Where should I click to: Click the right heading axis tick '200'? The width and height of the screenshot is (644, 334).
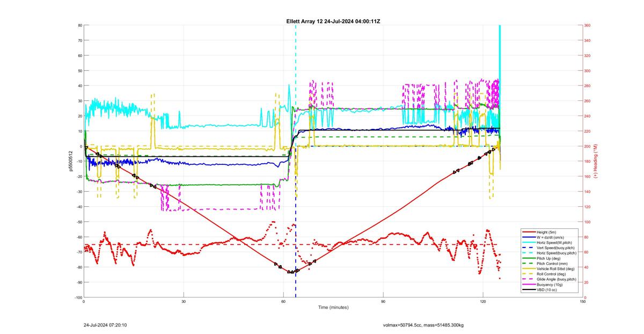click(x=588, y=146)
